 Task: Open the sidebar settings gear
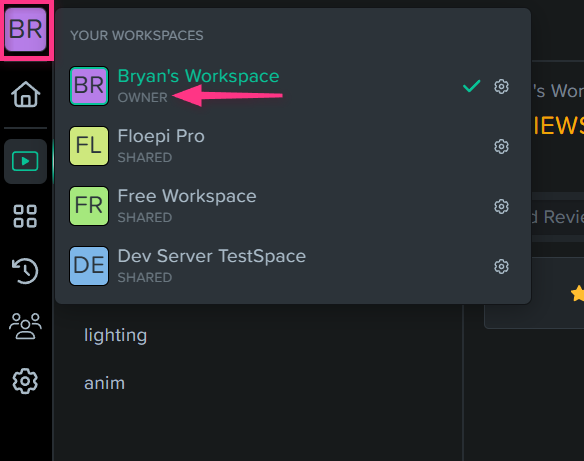(x=25, y=381)
